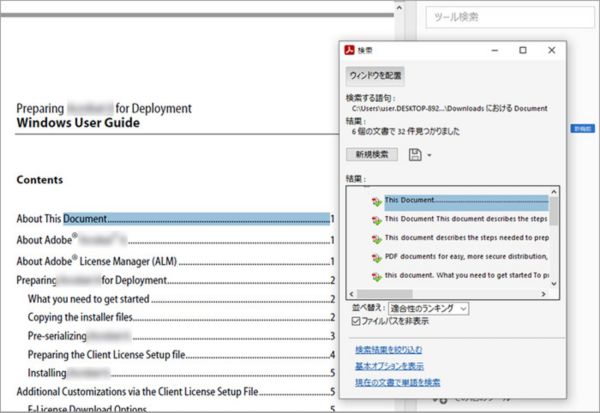Screen dimensions: 600x413
Task: Click result icon beside 'PDF documents for easy'
Action: (x=377, y=258)
